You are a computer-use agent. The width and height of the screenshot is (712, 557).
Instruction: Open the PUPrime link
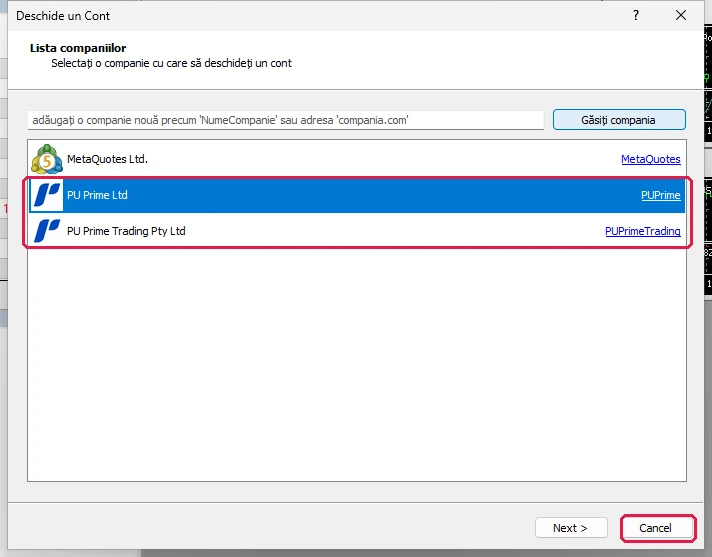tap(661, 195)
